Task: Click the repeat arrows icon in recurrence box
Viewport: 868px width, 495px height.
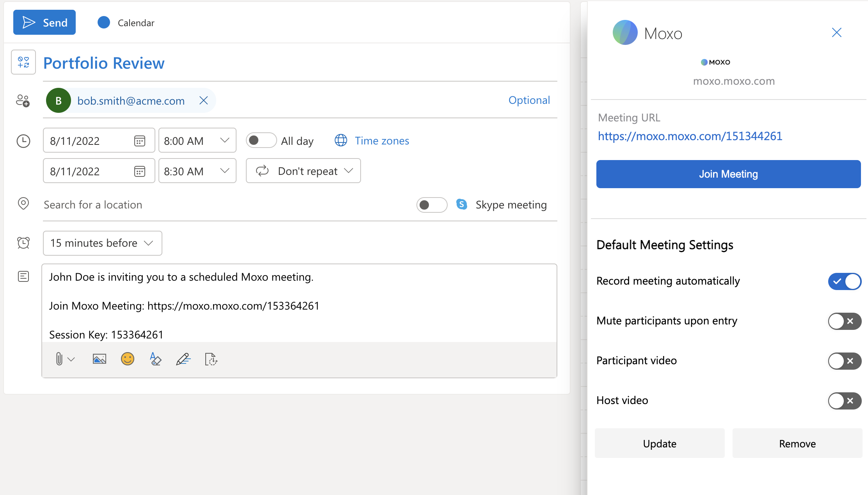Action: (x=262, y=171)
